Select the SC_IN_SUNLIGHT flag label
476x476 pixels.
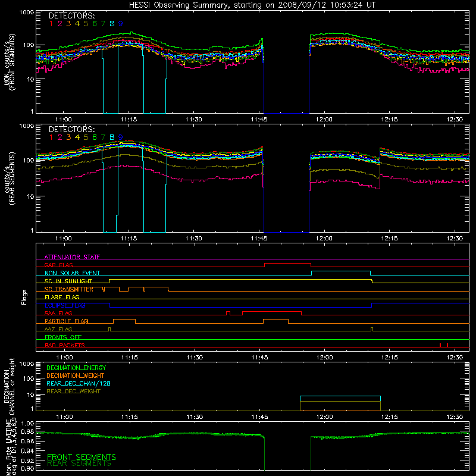pyautogui.click(x=68, y=281)
